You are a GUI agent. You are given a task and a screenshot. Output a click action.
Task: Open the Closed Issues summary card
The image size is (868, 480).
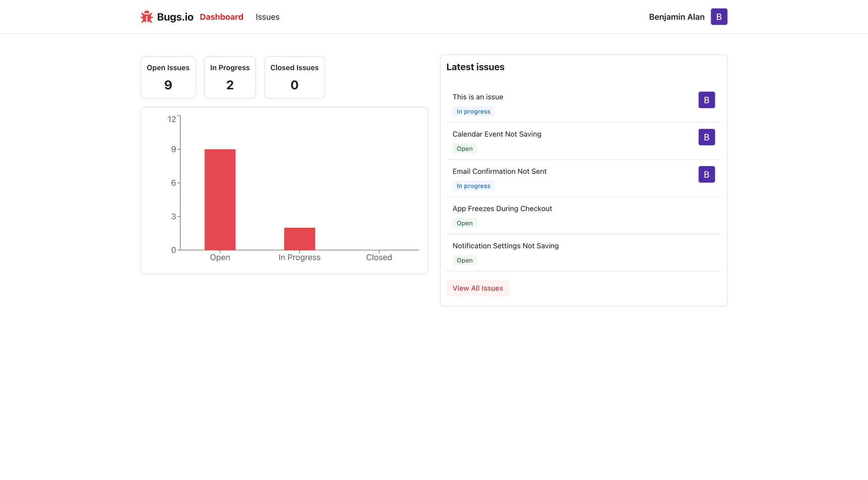[x=294, y=77]
